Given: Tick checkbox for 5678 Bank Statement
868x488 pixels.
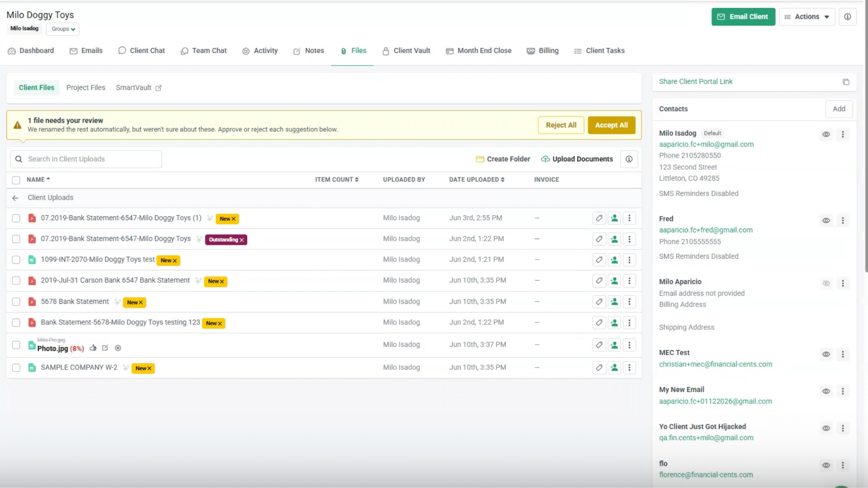Looking at the screenshot, I should click(16, 302).
